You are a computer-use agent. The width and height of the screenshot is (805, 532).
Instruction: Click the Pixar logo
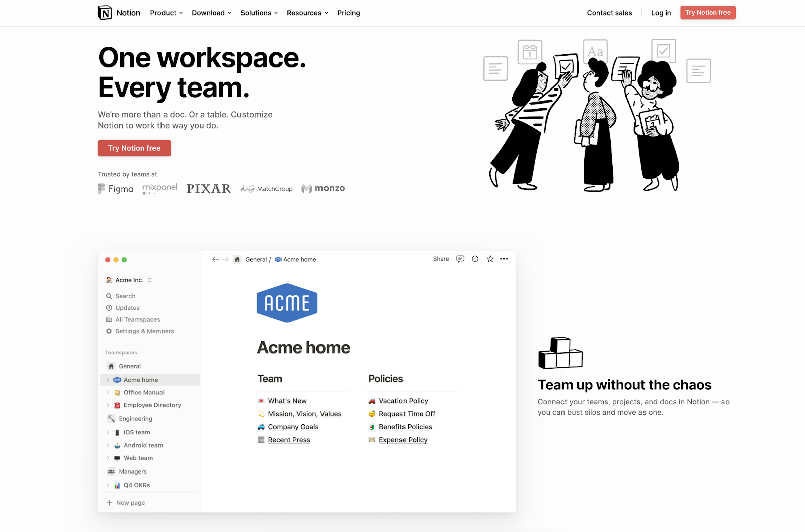pyautogui.click(x=209, y=189)
